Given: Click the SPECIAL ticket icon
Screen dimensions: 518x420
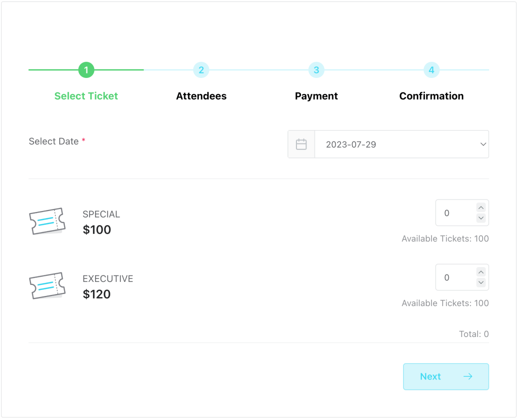Looking at the screenshot, I should (x=48, y=221).
